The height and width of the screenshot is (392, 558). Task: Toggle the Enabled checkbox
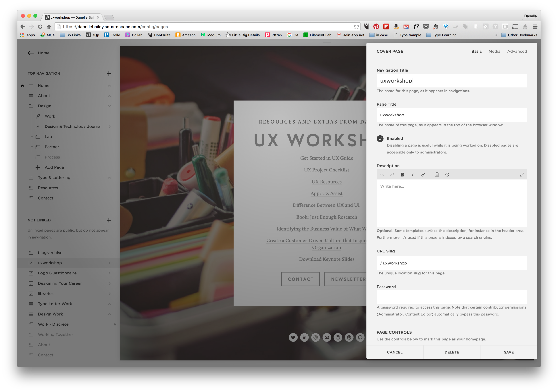(x=380, y=138)
